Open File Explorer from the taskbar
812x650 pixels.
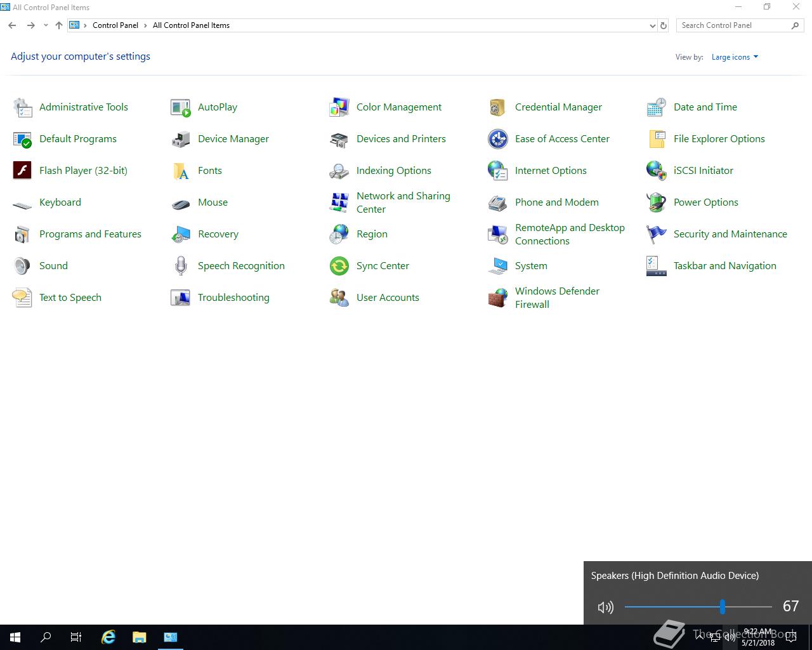click(x=139, y=637)
